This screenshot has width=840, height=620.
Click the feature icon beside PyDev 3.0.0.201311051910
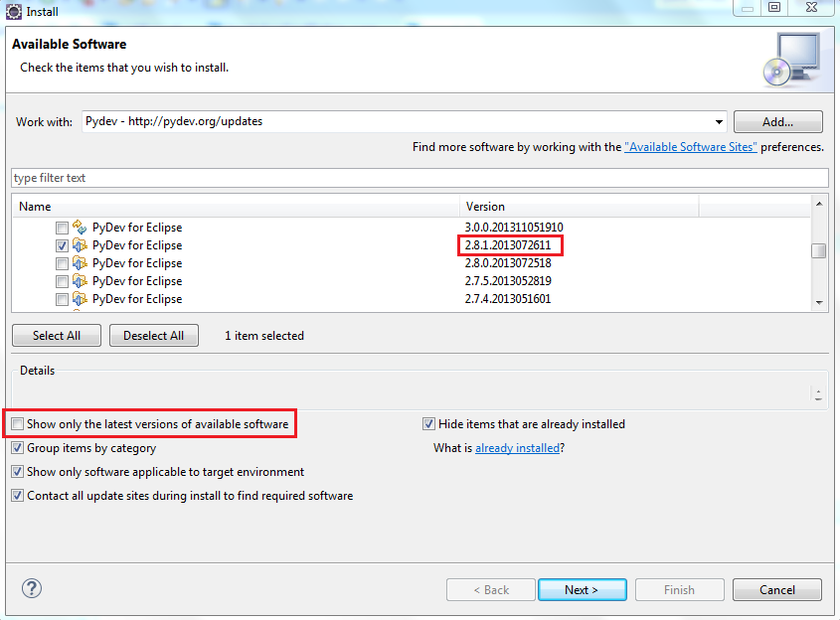click(x=80, y=227)
